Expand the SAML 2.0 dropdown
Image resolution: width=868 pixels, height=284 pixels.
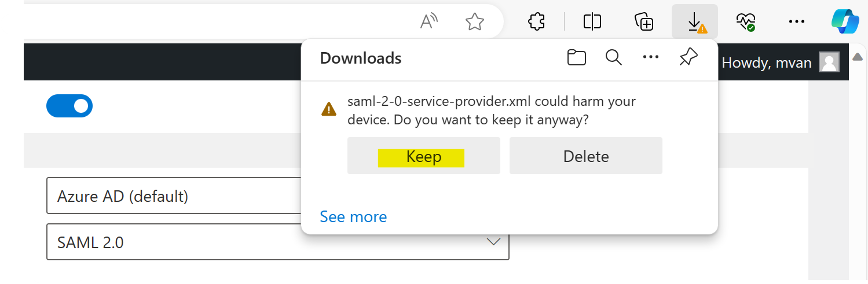pos(277,242)
